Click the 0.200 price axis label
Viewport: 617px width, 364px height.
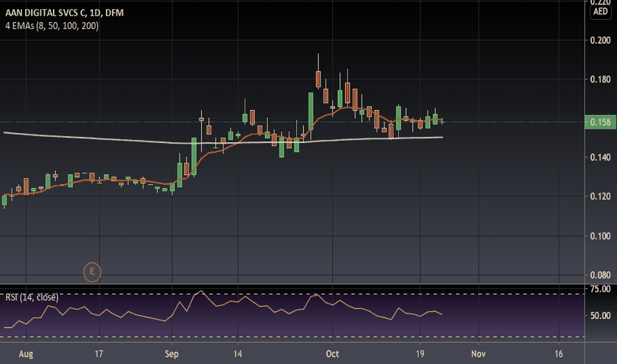click(x=600, y=40)
